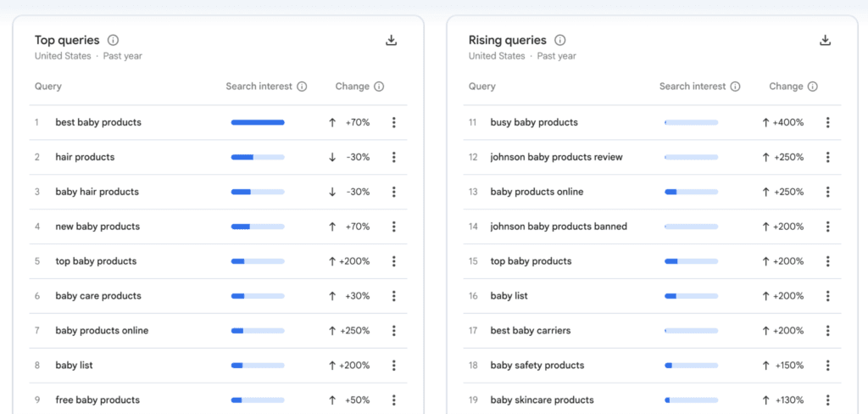Open Change info icon in Rising queries

pyautogui.click(x=813, y=87)
